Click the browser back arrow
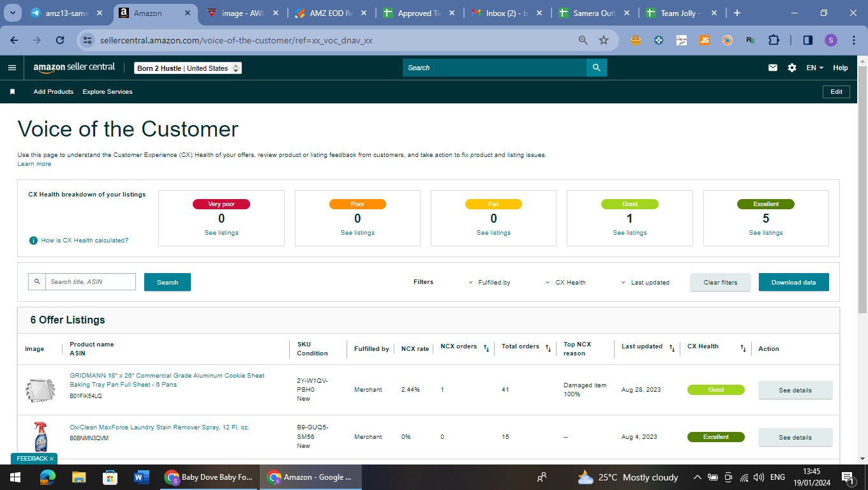 click(15, 40)
